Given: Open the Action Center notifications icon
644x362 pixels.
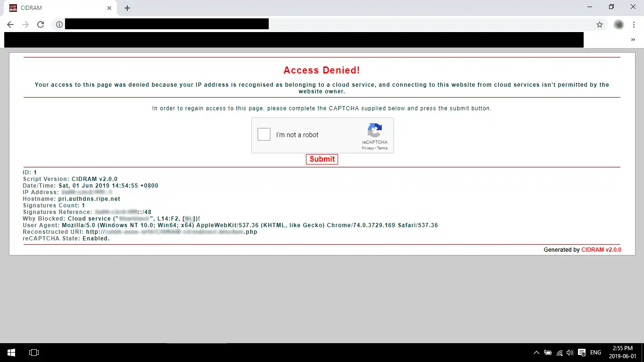Looking at the screenshot, I should [582, 353].
